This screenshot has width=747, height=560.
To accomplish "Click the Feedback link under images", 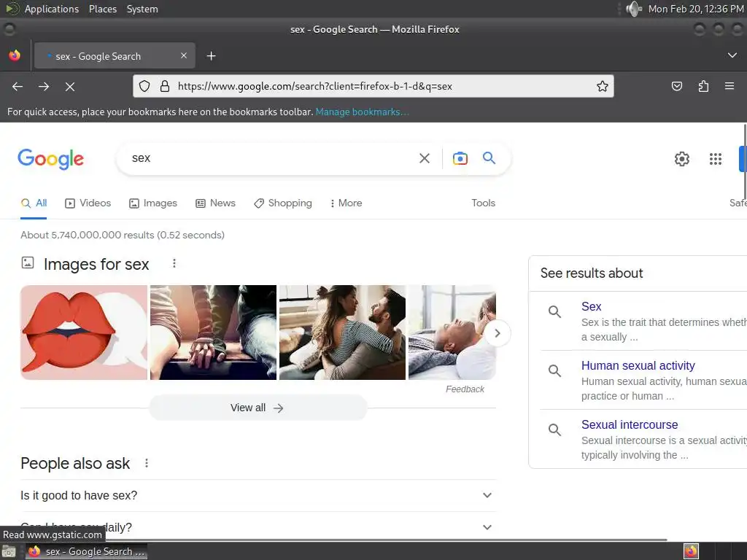I will 465,389.
